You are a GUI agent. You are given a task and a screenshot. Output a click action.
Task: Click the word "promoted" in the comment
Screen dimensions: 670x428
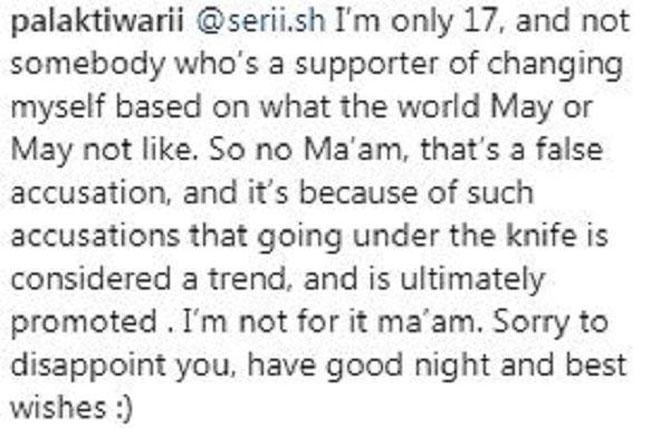[84, 323]
